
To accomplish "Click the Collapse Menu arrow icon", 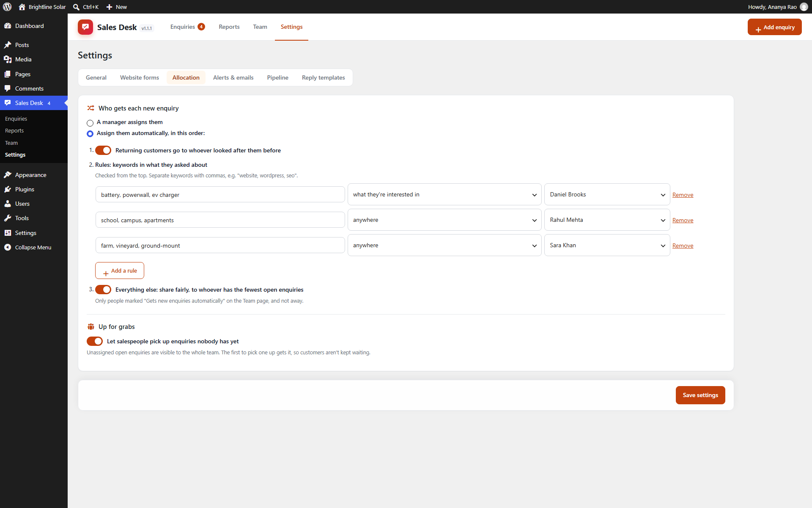I will (x=8, y=247).
